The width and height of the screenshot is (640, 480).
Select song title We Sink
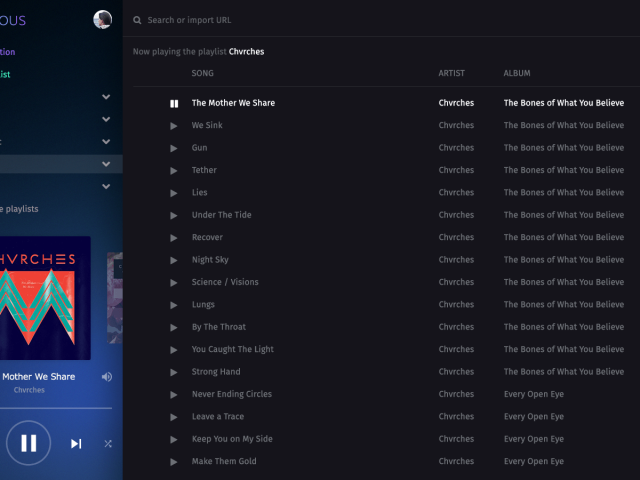tap(207, 125)
